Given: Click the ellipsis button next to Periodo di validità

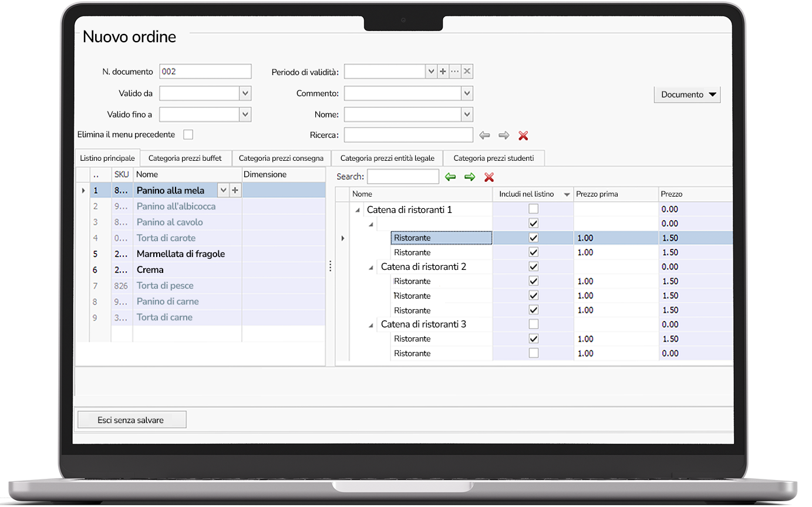Looking at the screenshot, I should 454,71.
